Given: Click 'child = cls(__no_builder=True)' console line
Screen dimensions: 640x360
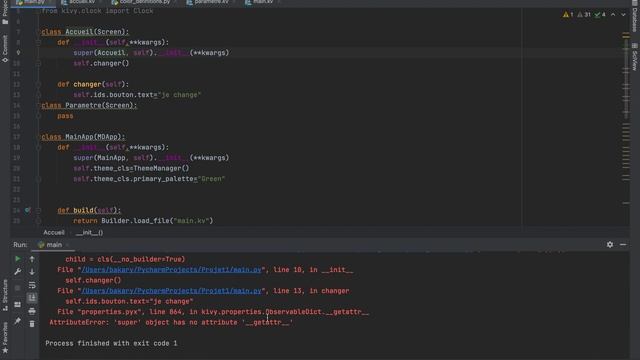Looking at the screenshot, I should click(x=125, y=259).
